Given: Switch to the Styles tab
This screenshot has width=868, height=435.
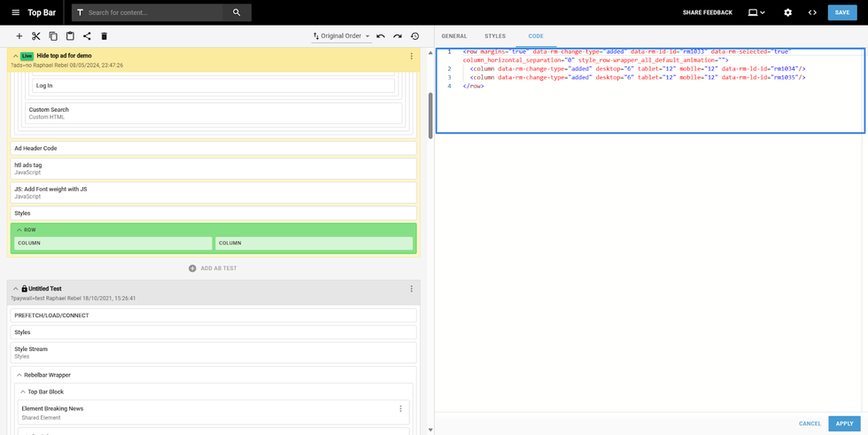Looking at the screenshot, I should click(x=495, y=36).
